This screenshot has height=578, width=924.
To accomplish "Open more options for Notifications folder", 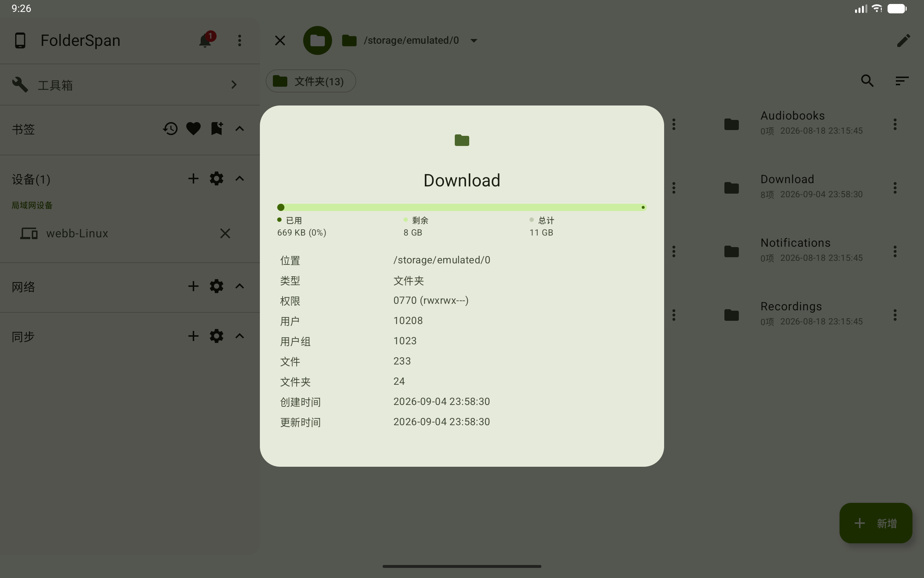I will pyautogui.click(x=895, y=251).
